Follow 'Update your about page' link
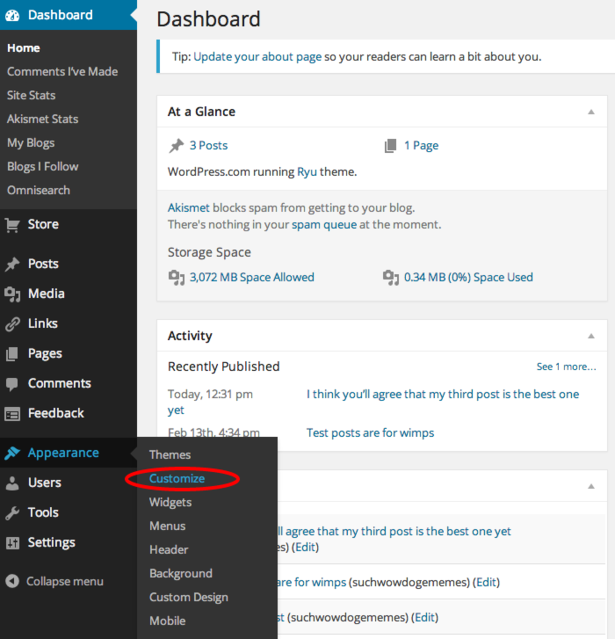615x639 pixels. [x=258, y=57]
